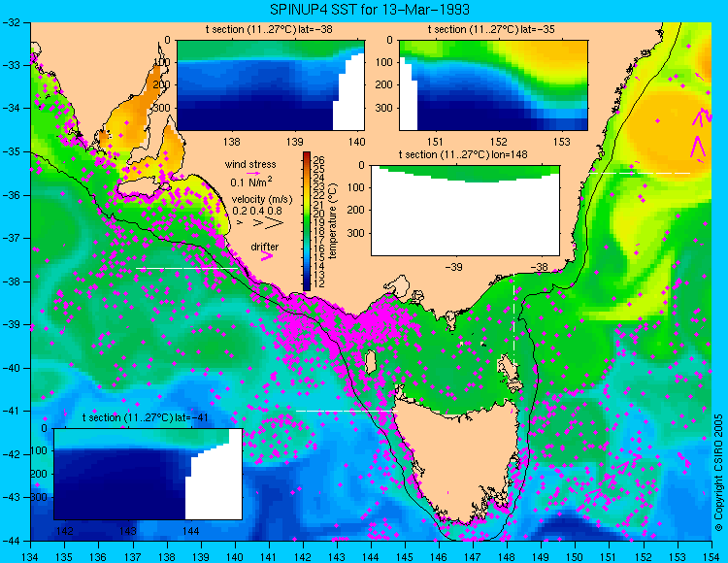The image size is (728, 563).
Task: Click the 't section (11..27°C) lat=-41' label
Action: (145, 417)
